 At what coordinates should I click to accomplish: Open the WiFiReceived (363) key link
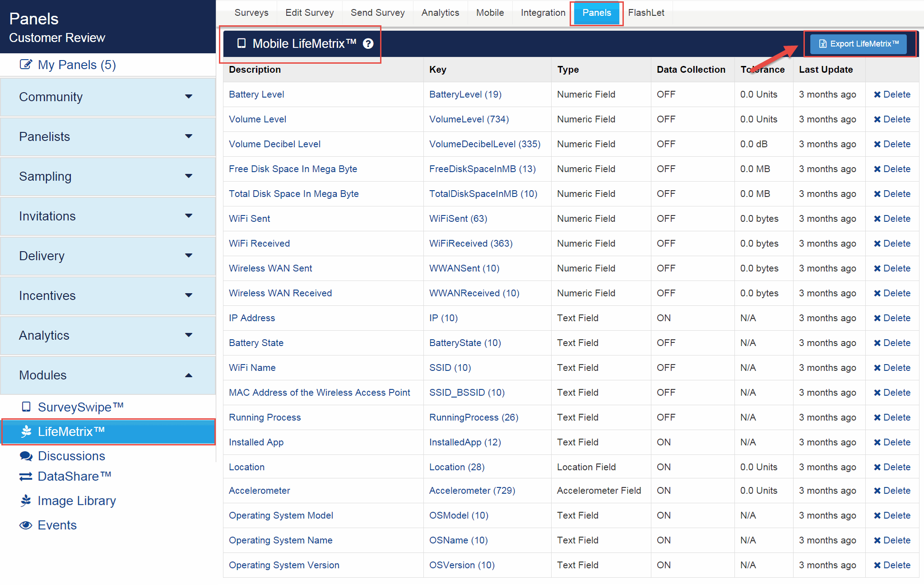pos(470,243)
